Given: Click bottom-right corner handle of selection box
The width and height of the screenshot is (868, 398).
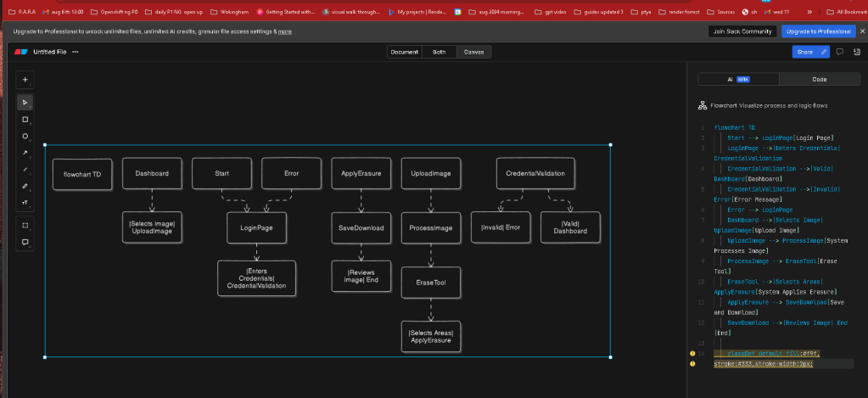Looking at the screenshot, I should click(x=611, y=357).
